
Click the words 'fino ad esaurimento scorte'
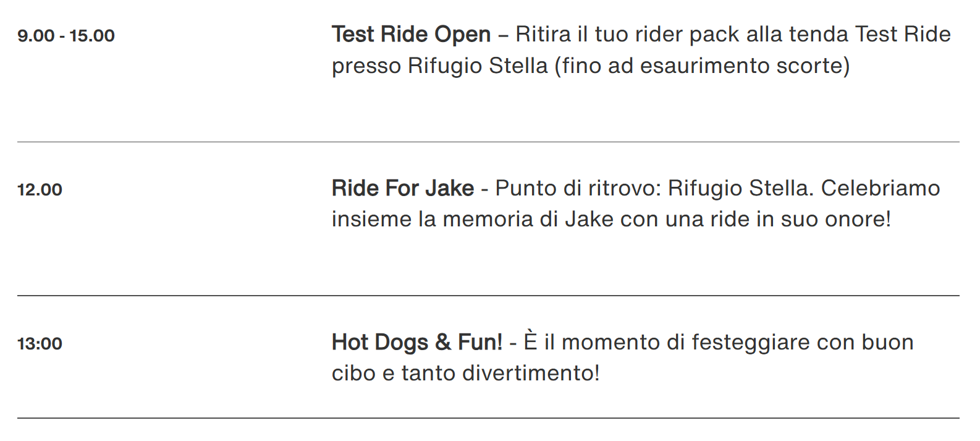[x=702, y=66]
